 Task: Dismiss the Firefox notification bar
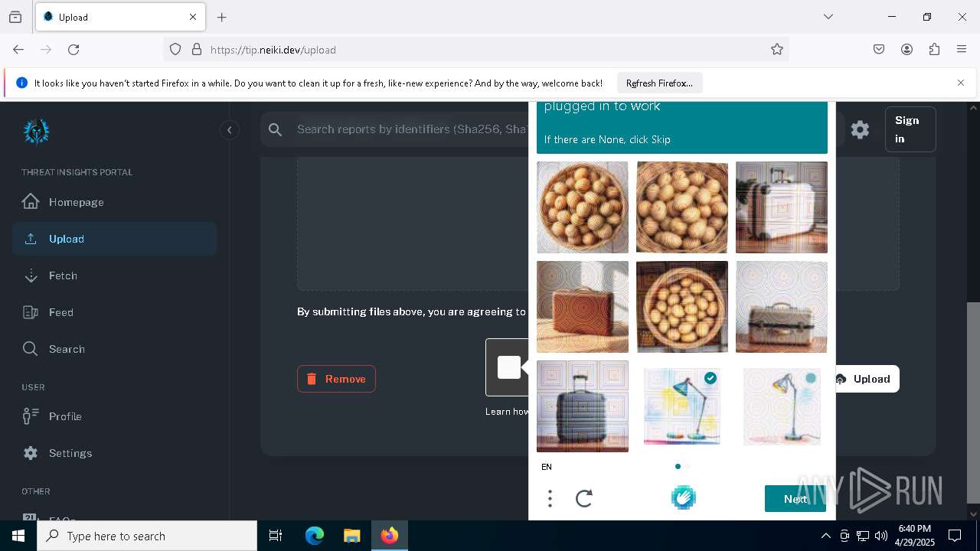coord(961,83)
